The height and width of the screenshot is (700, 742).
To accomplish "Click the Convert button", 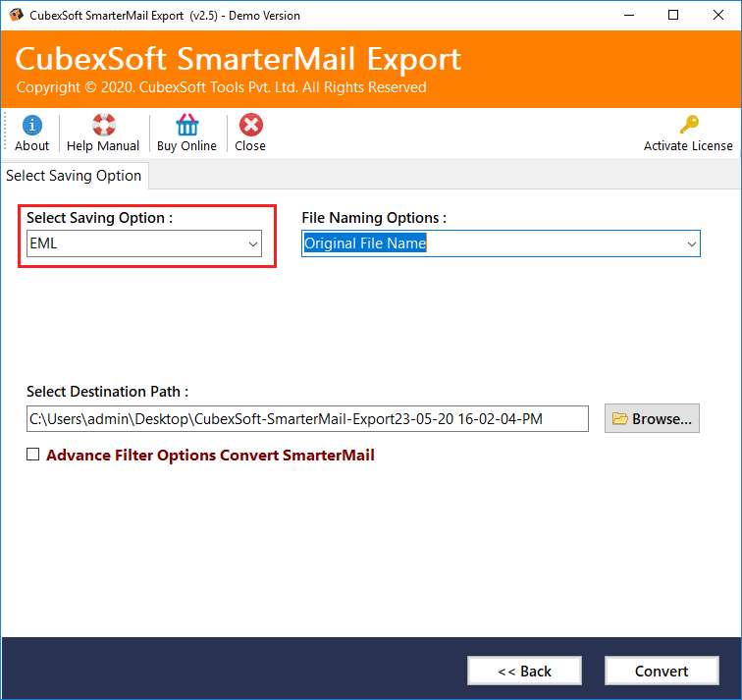I will (x=662, y=671).
